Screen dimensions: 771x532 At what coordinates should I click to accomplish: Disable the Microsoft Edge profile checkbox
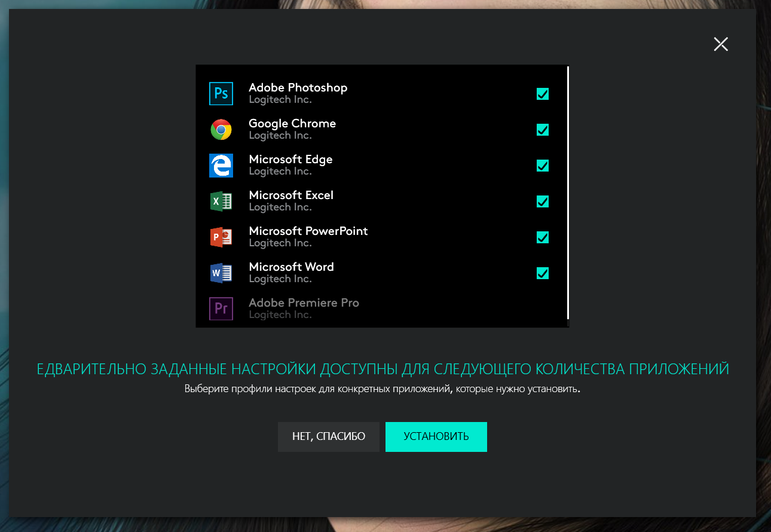(543, 166)
